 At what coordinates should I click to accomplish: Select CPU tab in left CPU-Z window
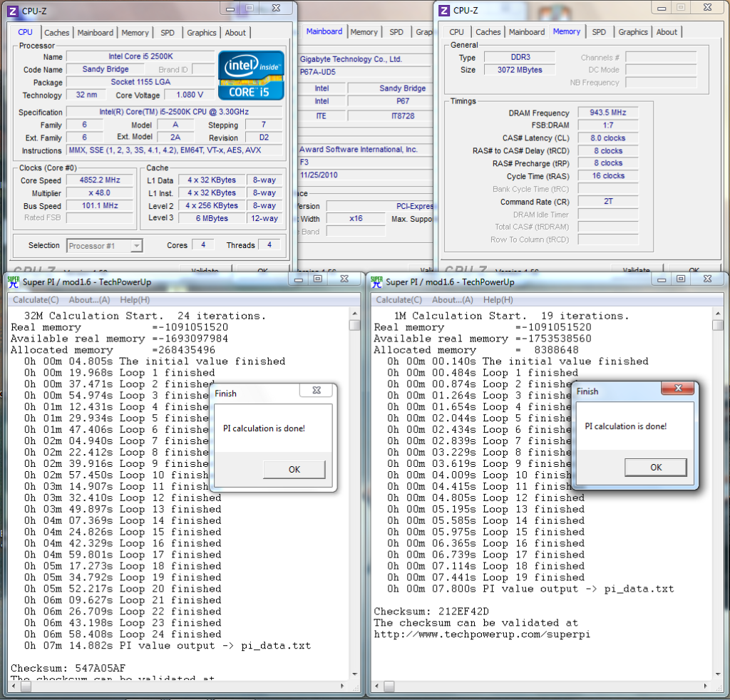click(x=25, y=32)
